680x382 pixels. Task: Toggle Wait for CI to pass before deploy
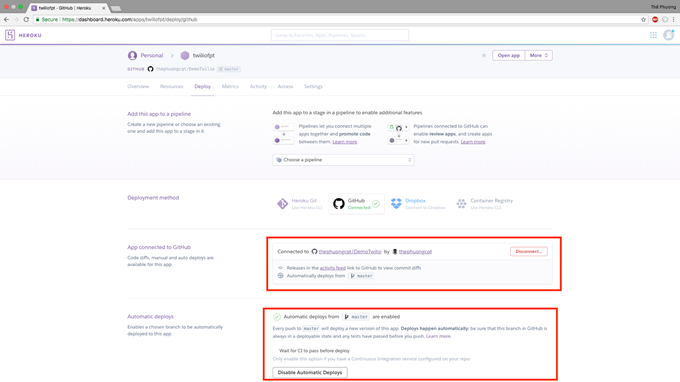click(314, 351)
